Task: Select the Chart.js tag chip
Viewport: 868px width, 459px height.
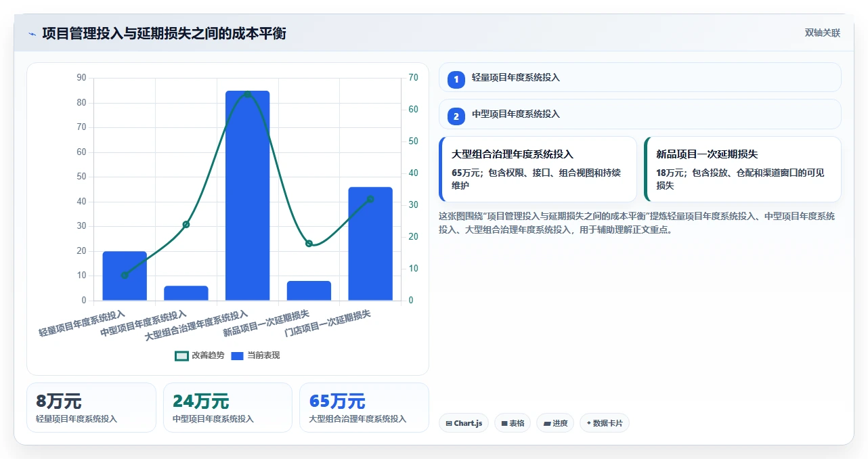Action: tap(464, 423)
